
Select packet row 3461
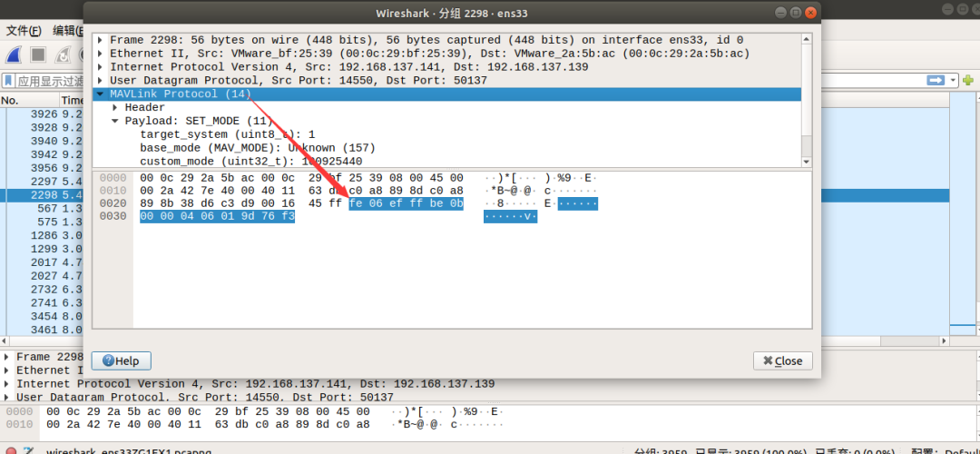point(42,330)
